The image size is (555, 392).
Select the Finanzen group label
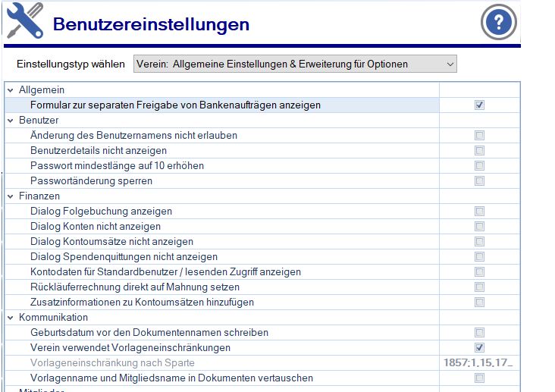click(39, 196)
